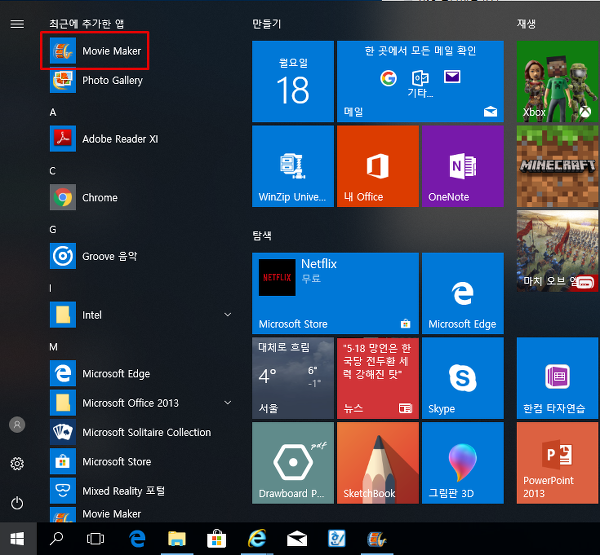The image size is (600, 555).
Task: Open the 뉴스 news tile
Action: [x=378, y=378]
